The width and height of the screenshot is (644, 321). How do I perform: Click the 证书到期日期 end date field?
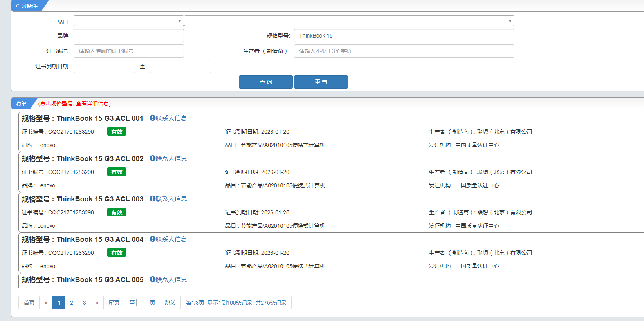[180, 66]
